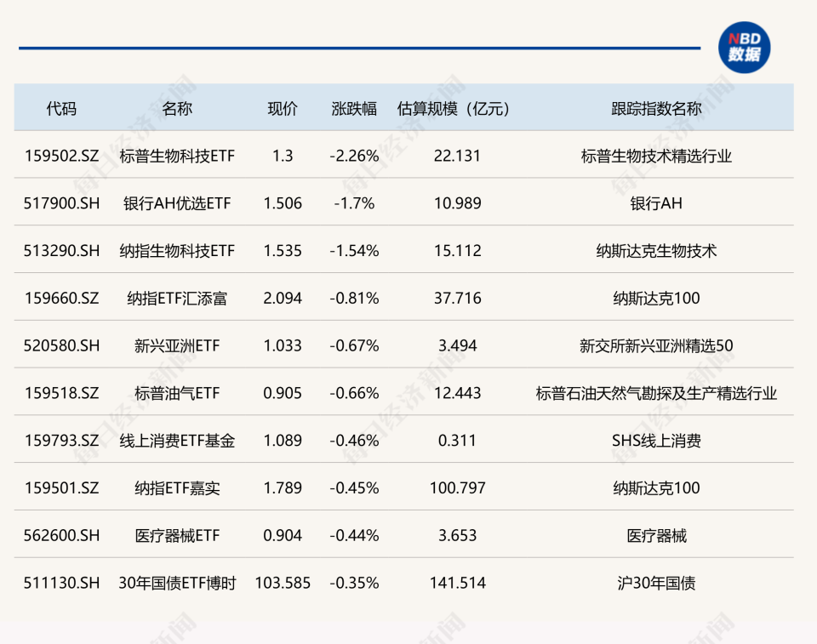Select the code 513290.SH
817x644 pixels.
[60, 251]
